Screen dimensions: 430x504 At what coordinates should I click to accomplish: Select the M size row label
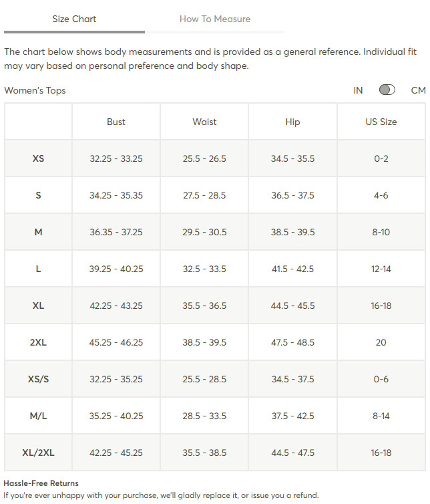coord(38,232)
